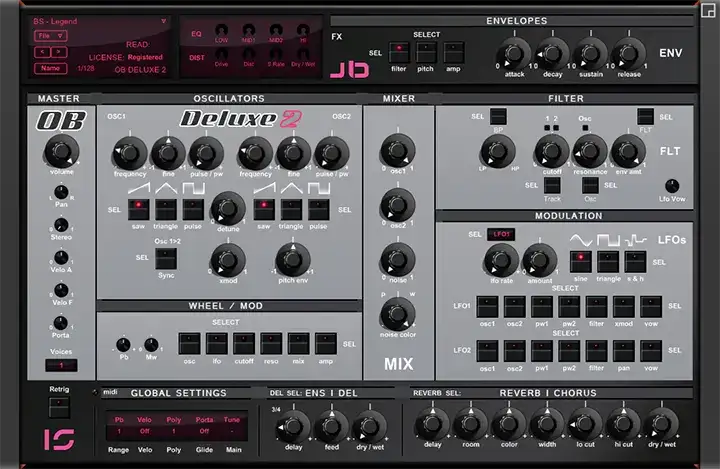Enable OSC1 pulse waveform
Viewport: 720px width, 469px height.
coord(193,209)
